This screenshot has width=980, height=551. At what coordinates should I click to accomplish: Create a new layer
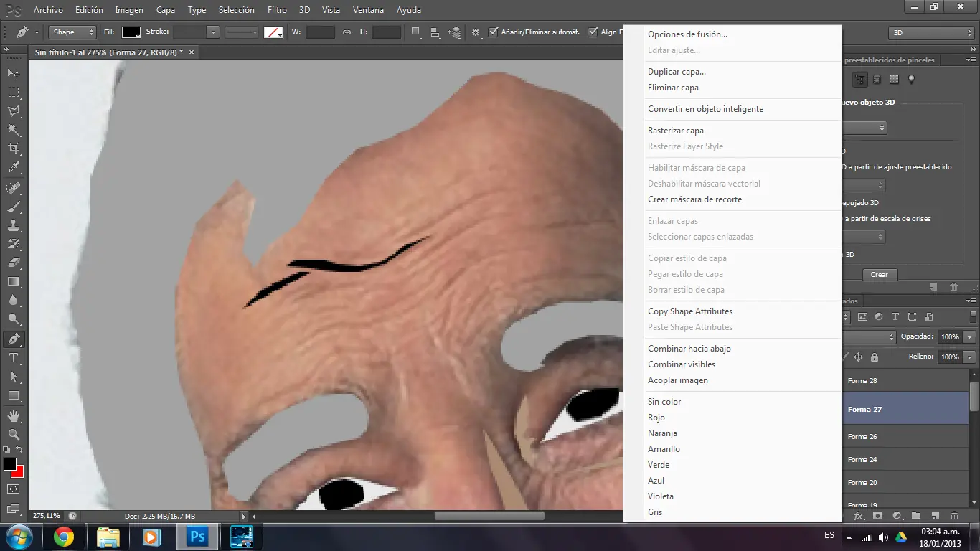point(935,516)
